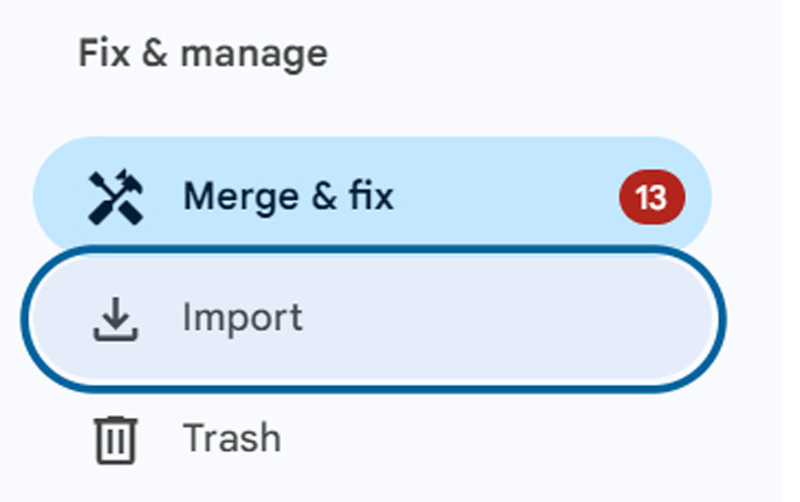Click the red 13 badge
Screen dimensions: 800x502
(651, 197)
